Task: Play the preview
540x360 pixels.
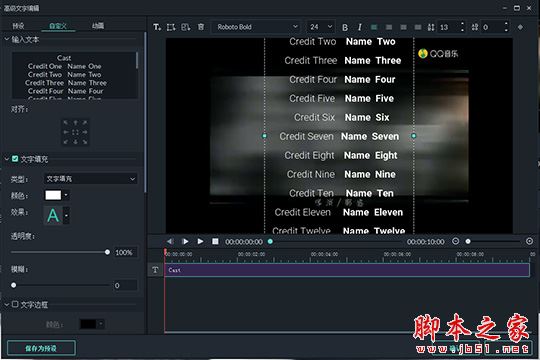Action: click(x=200, y=241)
